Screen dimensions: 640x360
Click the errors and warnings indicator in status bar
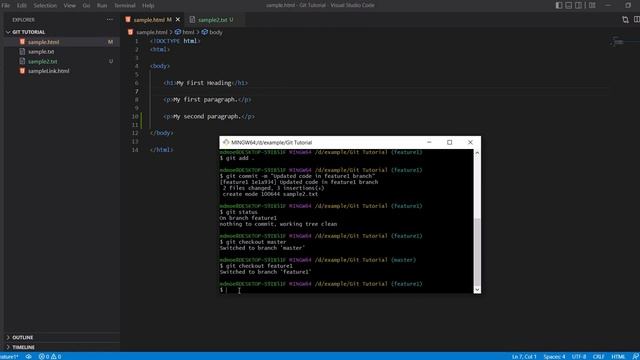pos(50,356)
